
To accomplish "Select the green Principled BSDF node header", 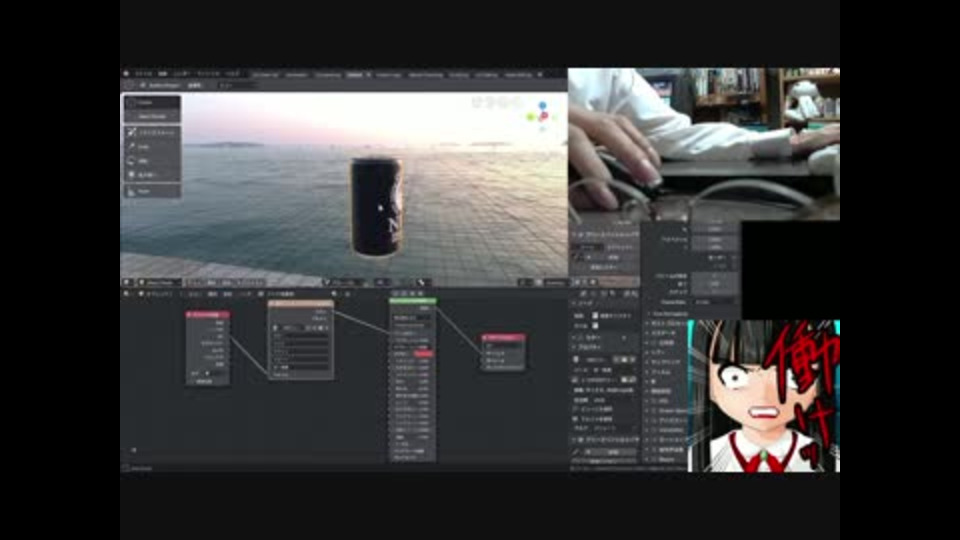I will tap(413, 301).
